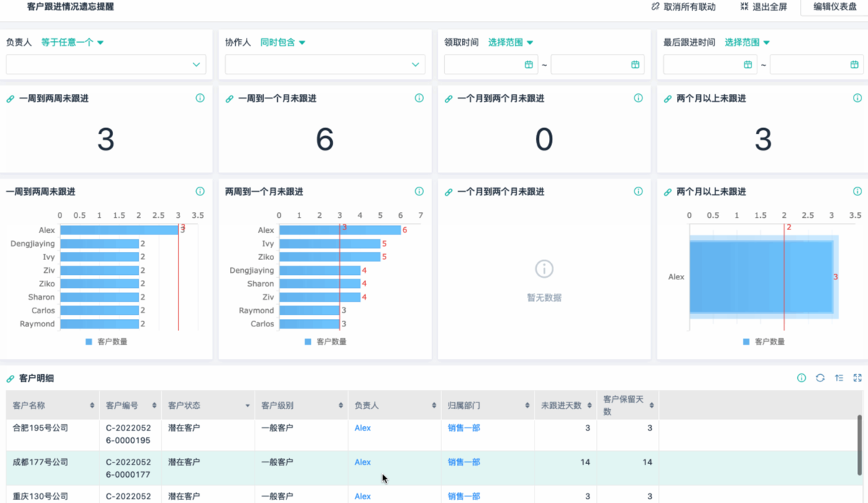Open 领取时间 选择范围 dropdown
Screen dimensions: 868x503
(x=511, y=43)
